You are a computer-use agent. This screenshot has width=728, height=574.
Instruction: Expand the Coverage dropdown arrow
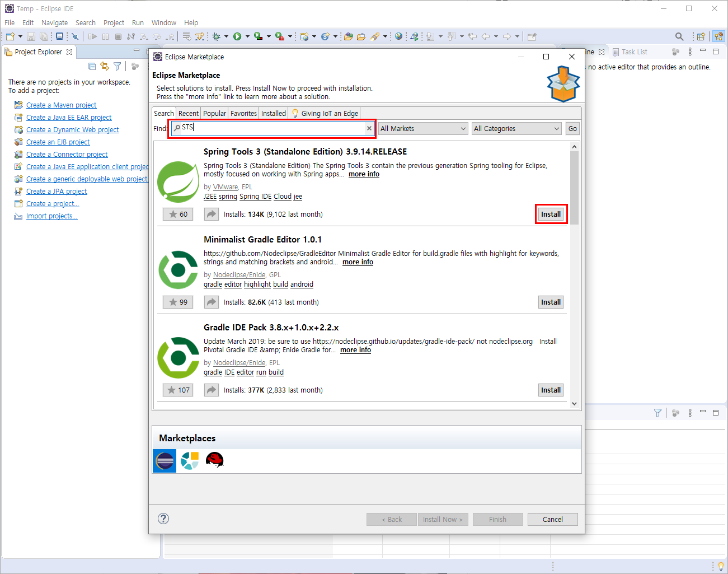pyautogui.click(x=269, y=36)
